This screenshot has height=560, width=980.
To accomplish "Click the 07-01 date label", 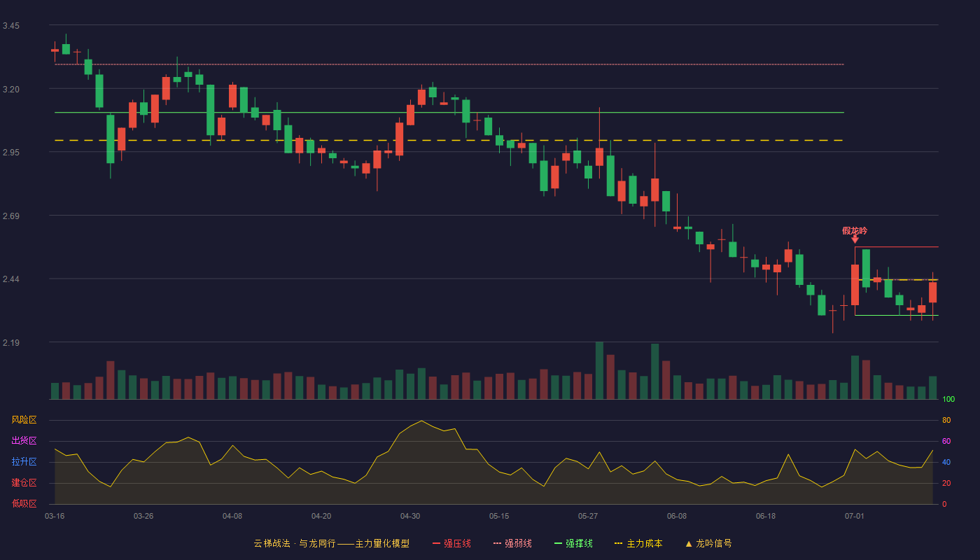I will (x=855, y=516).
